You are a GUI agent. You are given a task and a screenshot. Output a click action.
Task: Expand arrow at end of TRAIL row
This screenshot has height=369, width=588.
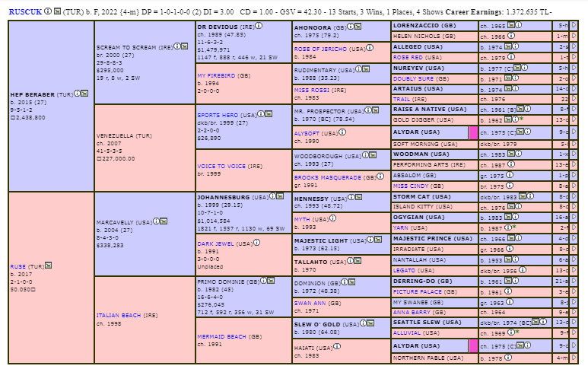click(574, 99)
